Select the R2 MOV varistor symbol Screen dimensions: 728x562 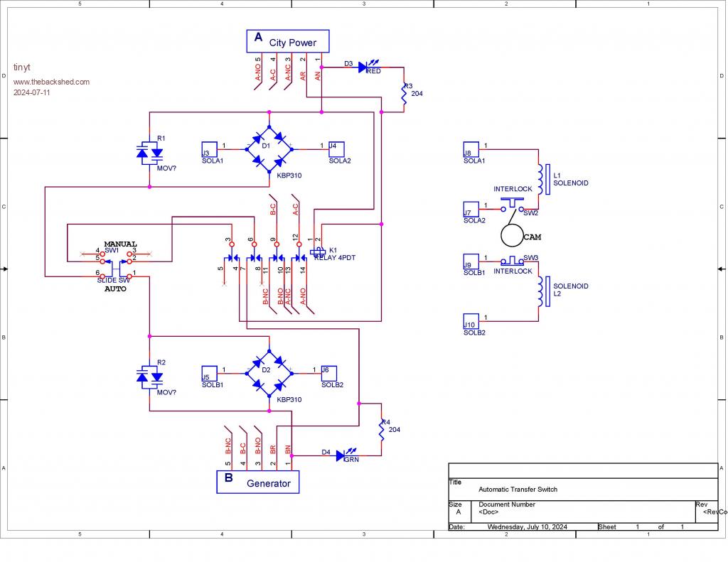pyautogui.click(x=149, y=376)
